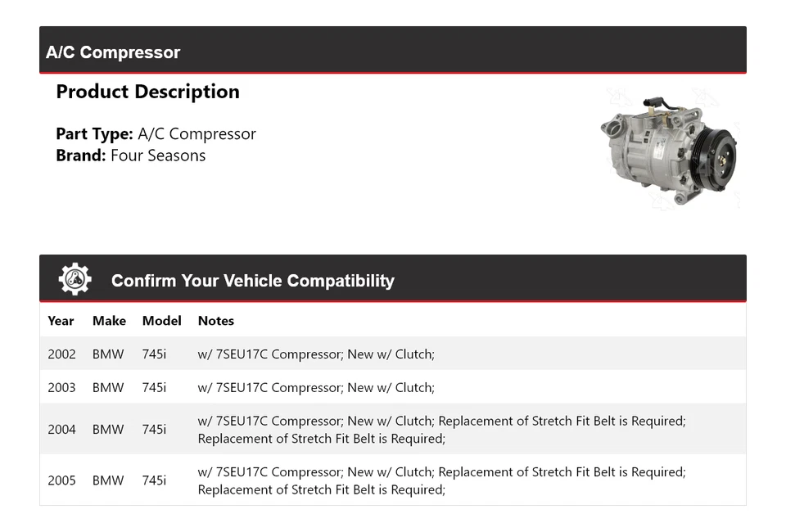
Task: Click the Model column header
Action: (161, 321)
